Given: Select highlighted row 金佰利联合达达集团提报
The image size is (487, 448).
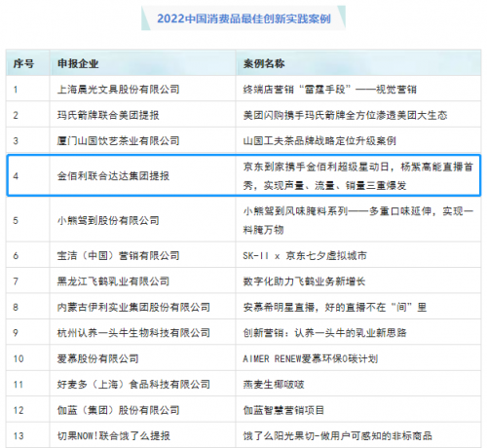Looking at the screenshot, I should click(243, 175).
